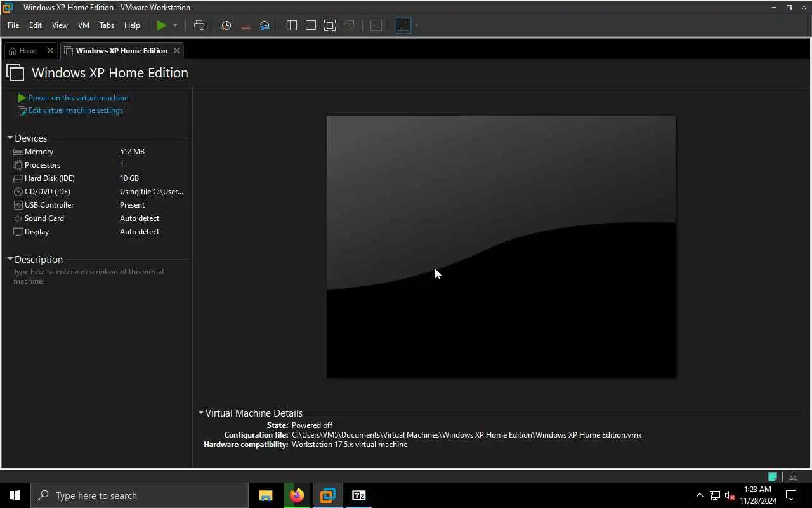Select the USB Controller device row

click(98, 205)
